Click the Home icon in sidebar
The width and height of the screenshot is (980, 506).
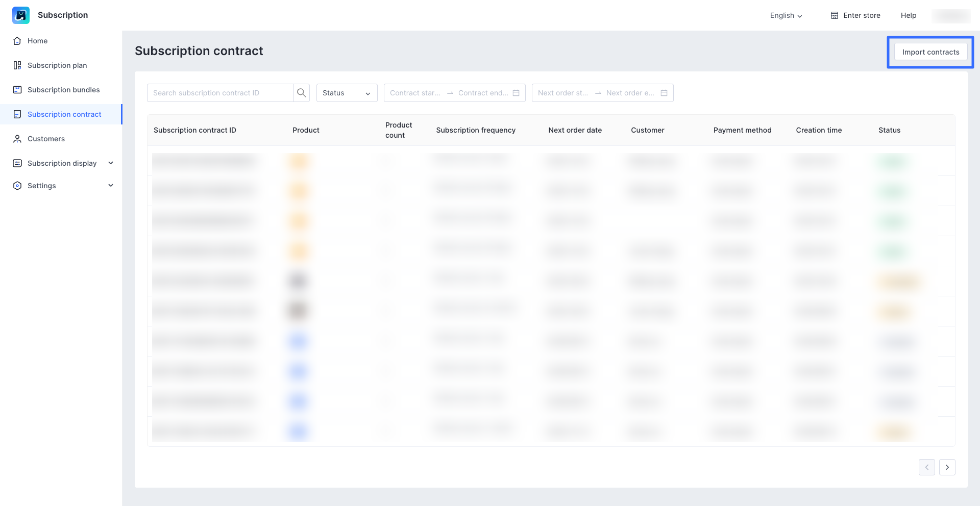click(x=17, y=41)
